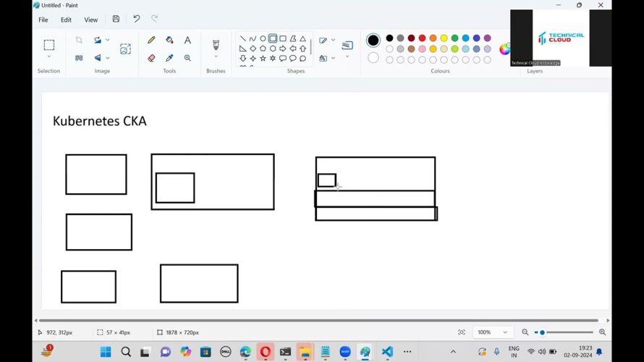This screenshot has width=644, height=362.
Task: Open taskbar Search
Action: click(126, 352)
